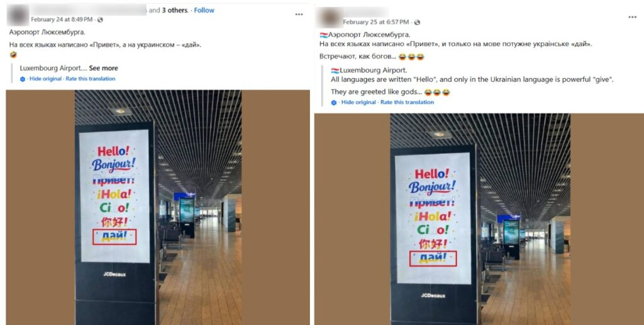Open the right post's airport billboard photo
Viewport: 644px width, 325px height.
click(x=479, y=219)
